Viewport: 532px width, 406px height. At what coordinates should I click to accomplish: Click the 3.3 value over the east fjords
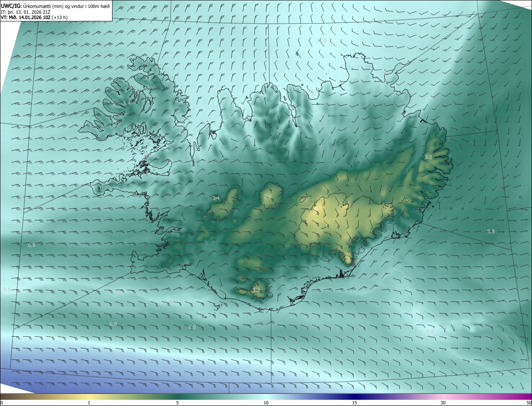pos(428,157)
